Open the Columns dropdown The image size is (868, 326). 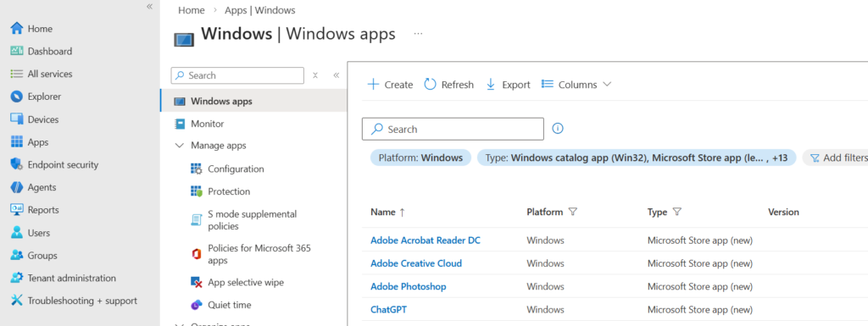point(576,85)
